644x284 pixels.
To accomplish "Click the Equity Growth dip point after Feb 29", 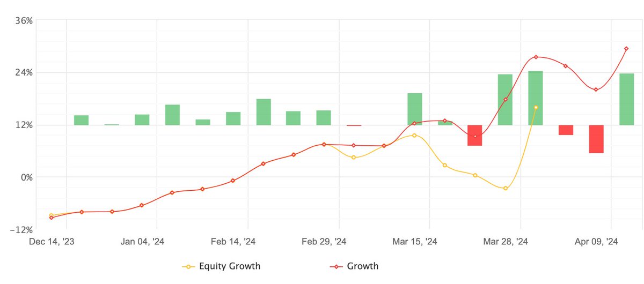I will tap(354, 158).
